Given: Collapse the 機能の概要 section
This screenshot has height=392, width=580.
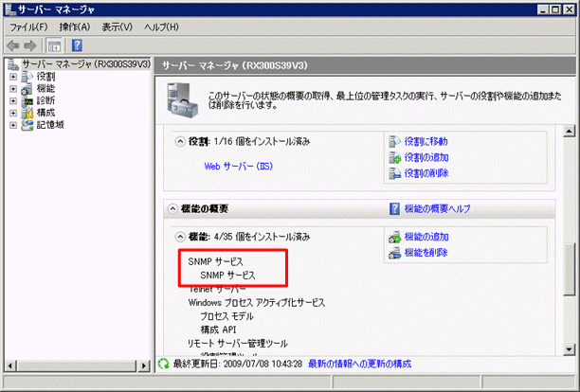Looking at the screenshot, I should (x=172, y=208).
